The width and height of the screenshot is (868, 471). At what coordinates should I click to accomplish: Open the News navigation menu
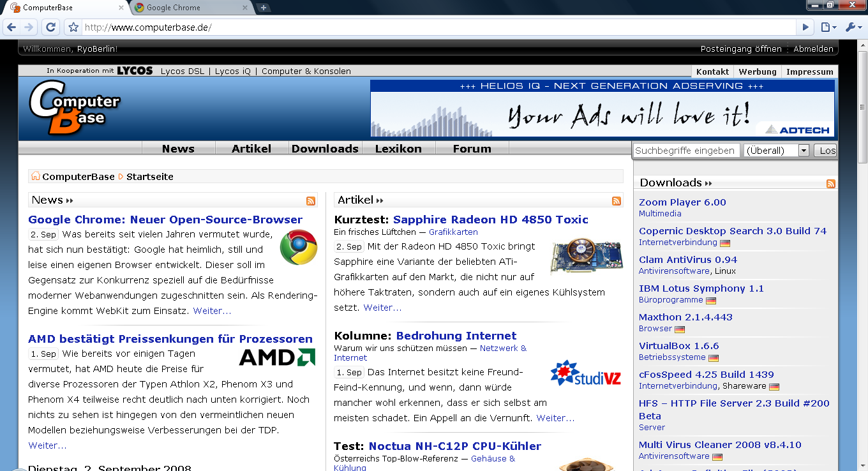point(178,149)
